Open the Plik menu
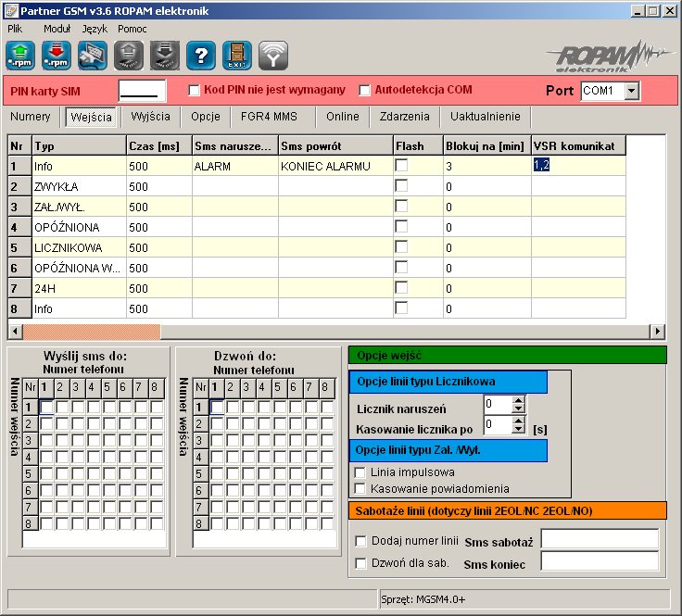The height and width of the screenshot is (616, 682). (x=15, y=29)
